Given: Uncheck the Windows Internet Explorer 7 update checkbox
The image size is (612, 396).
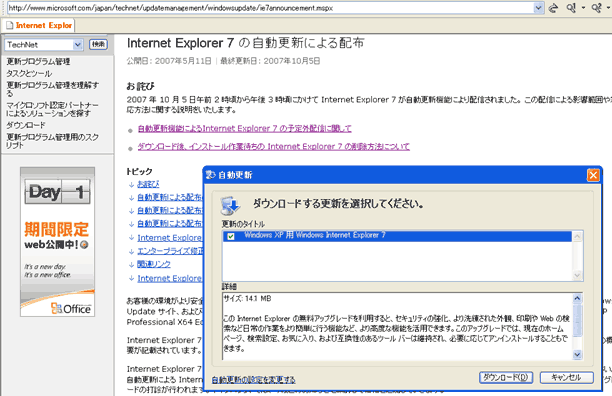Looking at the screenshot, I should pyautogui.click(x=231, y=236).
